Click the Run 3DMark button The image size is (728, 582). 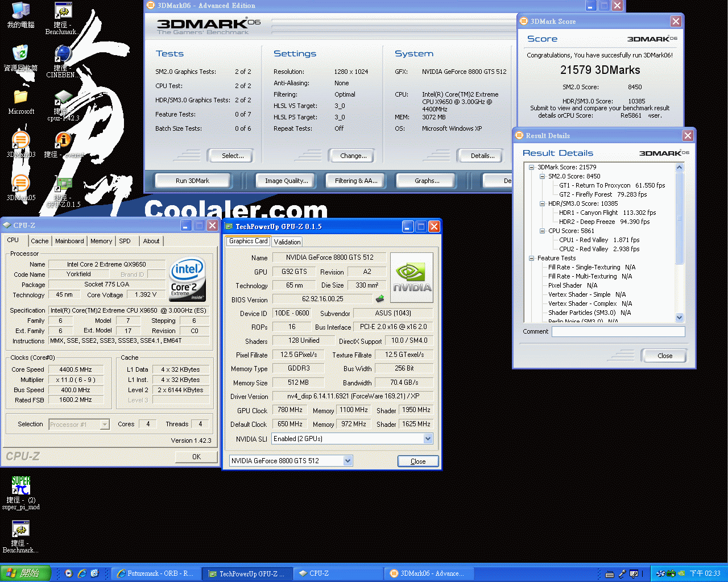[192, 181]
